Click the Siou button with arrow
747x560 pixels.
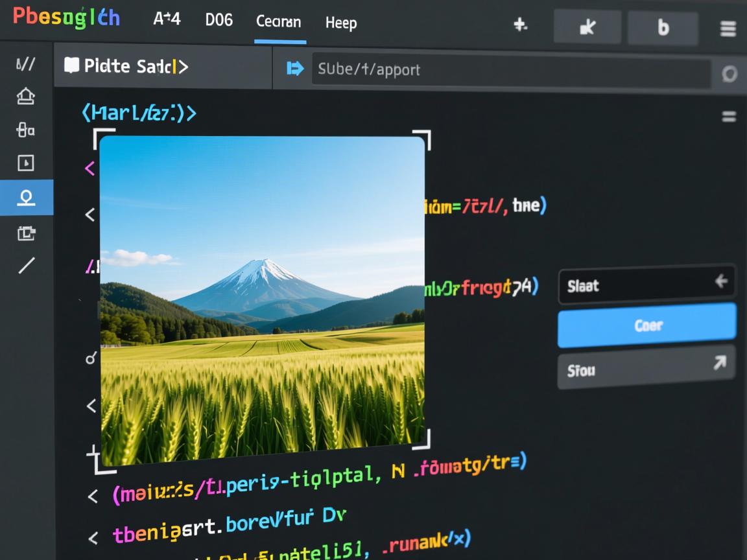646,367
